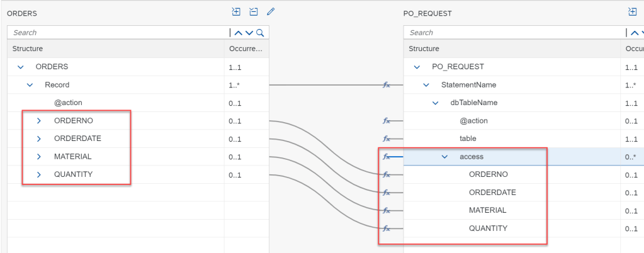Click next-result down arrow in ORDERS search
The height and width of the screenshot is (253, 644).
249,33
